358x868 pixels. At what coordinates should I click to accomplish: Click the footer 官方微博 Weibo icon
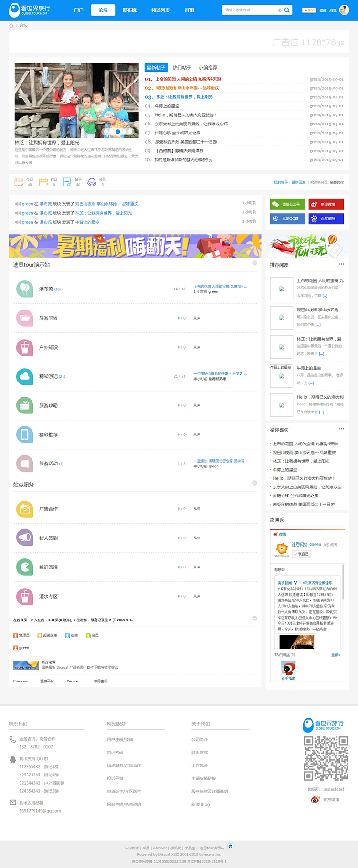coord(315,799)
